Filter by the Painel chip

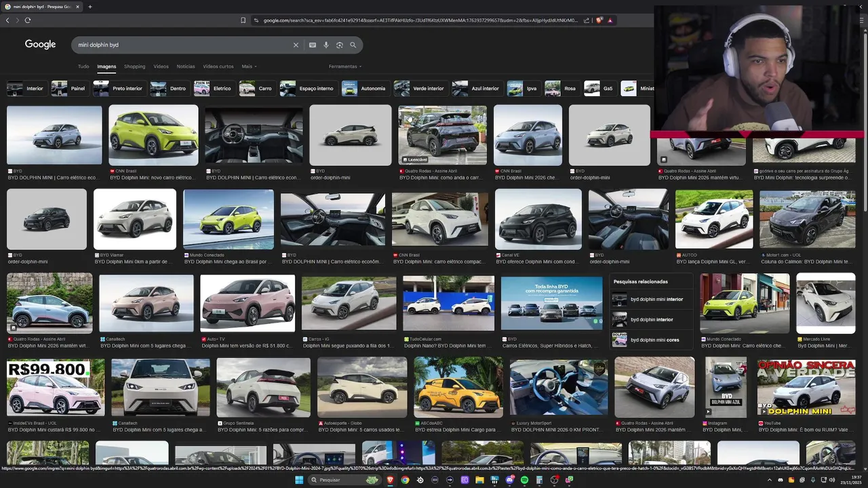click(69, 88)
